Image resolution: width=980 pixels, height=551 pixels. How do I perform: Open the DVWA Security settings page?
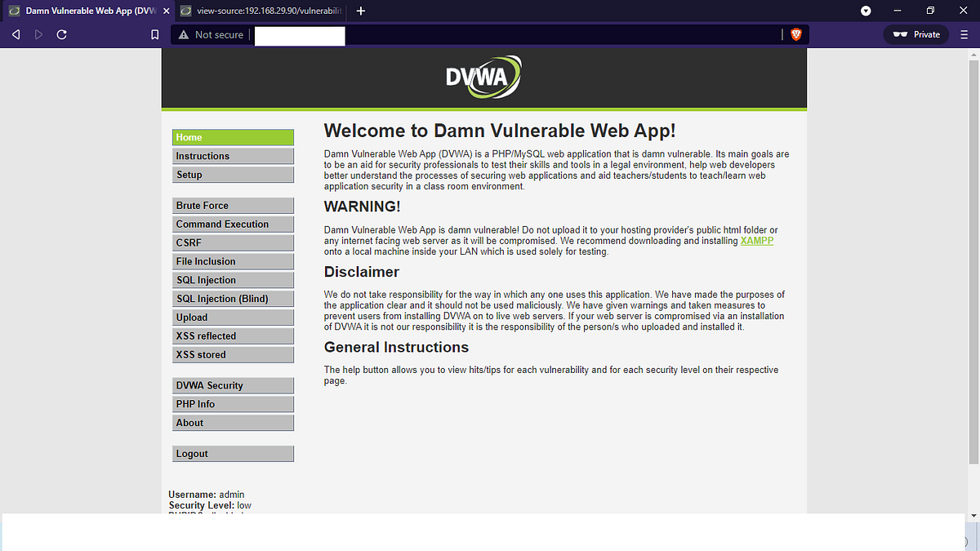[x=233, y=385]
